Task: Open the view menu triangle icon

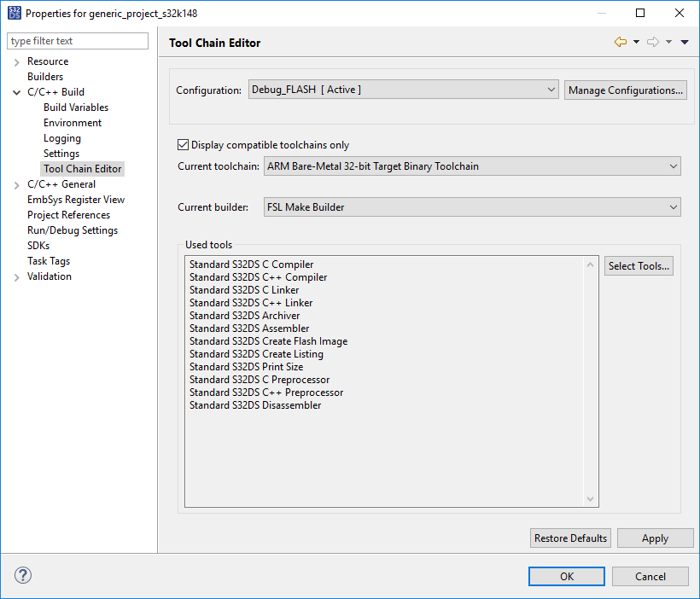Action: [x=685, y=43]
